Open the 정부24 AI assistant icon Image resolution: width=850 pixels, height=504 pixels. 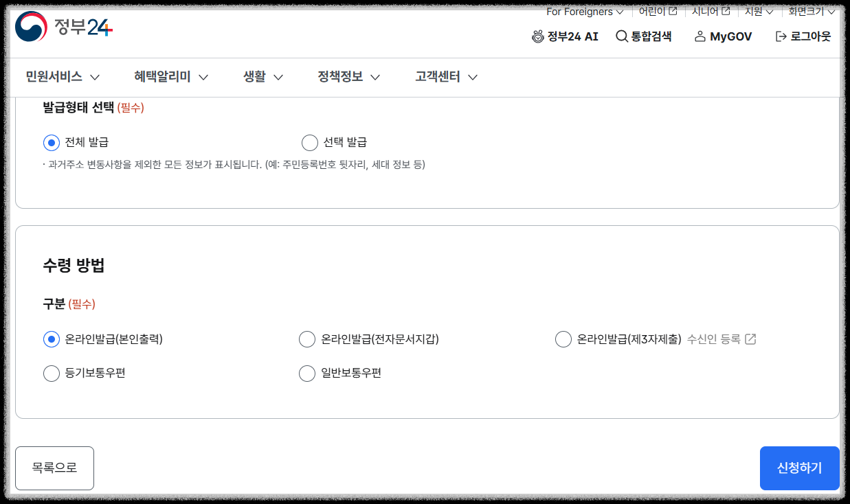coord(538,36)
